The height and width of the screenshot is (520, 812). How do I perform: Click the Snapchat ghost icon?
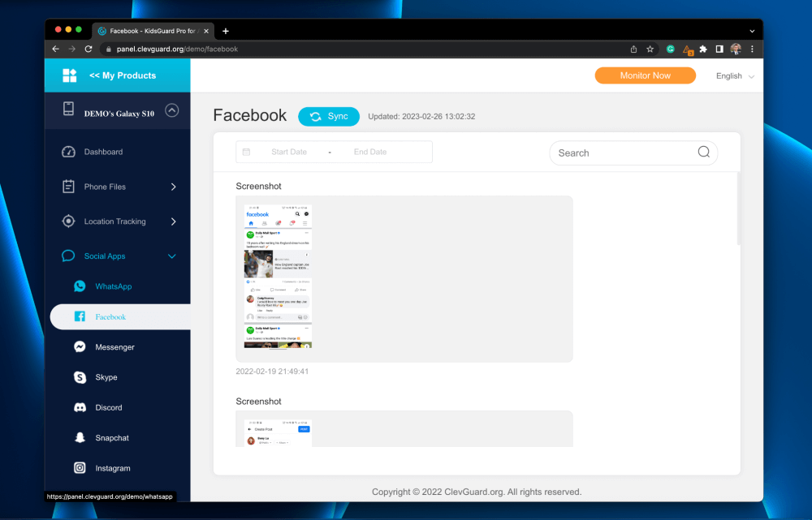point(80,438)
